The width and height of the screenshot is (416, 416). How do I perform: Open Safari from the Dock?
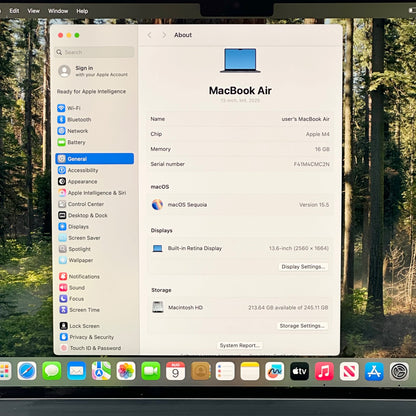click(27, 371)
